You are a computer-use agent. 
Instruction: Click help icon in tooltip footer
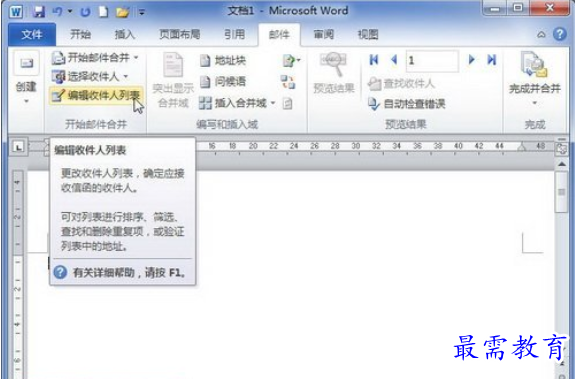(x=60, y=272)
